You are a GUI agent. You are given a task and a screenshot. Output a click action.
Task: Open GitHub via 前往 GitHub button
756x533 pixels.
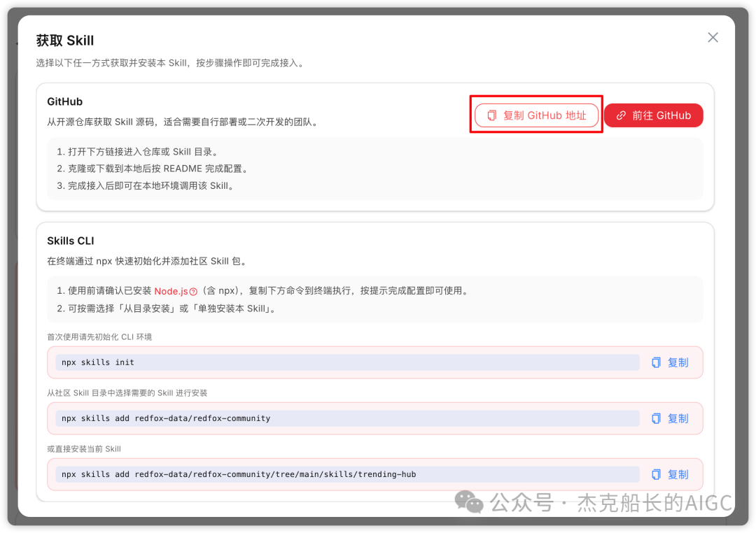pyautogui.click(x=653, y=115)
